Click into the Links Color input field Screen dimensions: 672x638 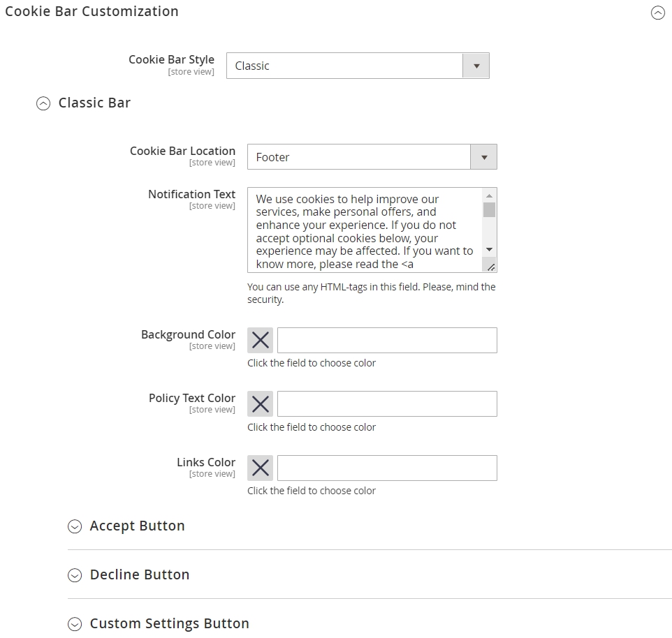coord(387,468)
